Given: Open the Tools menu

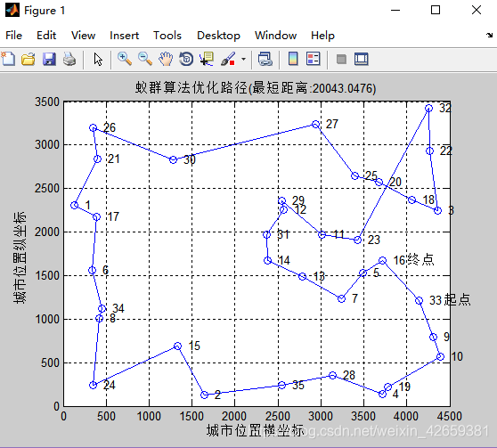Looking at the screenshot, I should (167, 36).
